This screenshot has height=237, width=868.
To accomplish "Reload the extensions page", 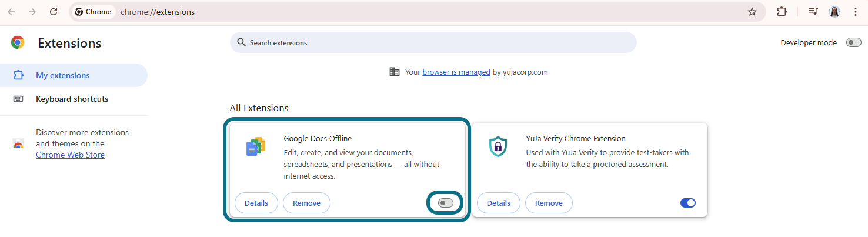I will pos(54,12).
